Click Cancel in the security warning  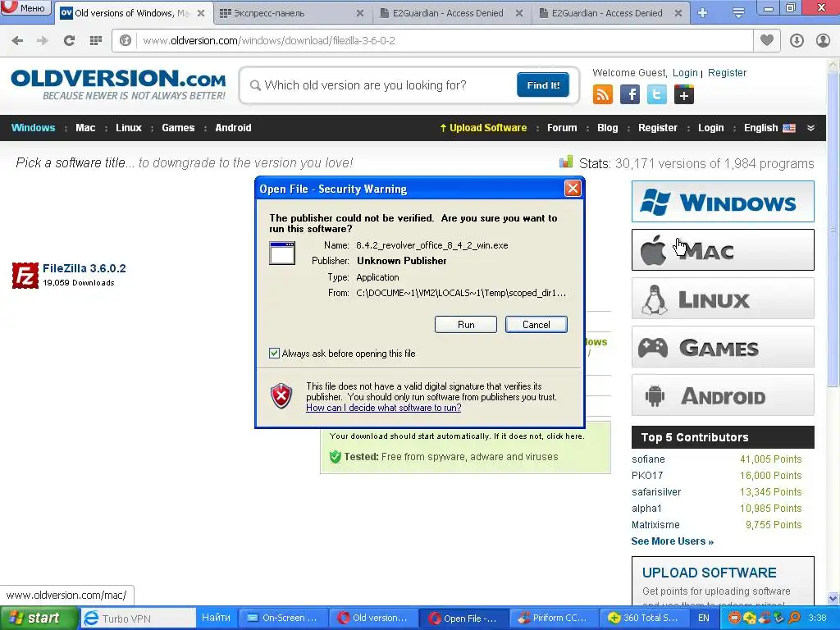pyautogui.click(x=536, y=325)
